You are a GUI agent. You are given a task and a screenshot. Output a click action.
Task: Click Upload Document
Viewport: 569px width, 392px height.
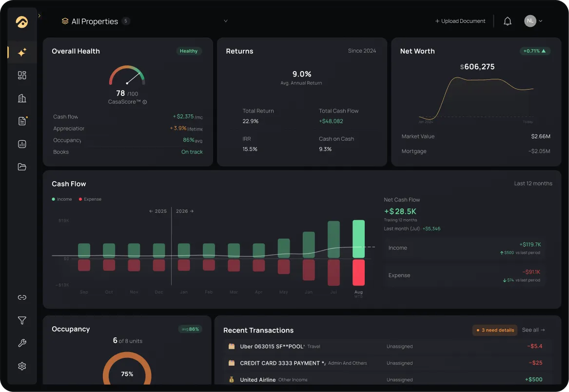pos(460,21)
